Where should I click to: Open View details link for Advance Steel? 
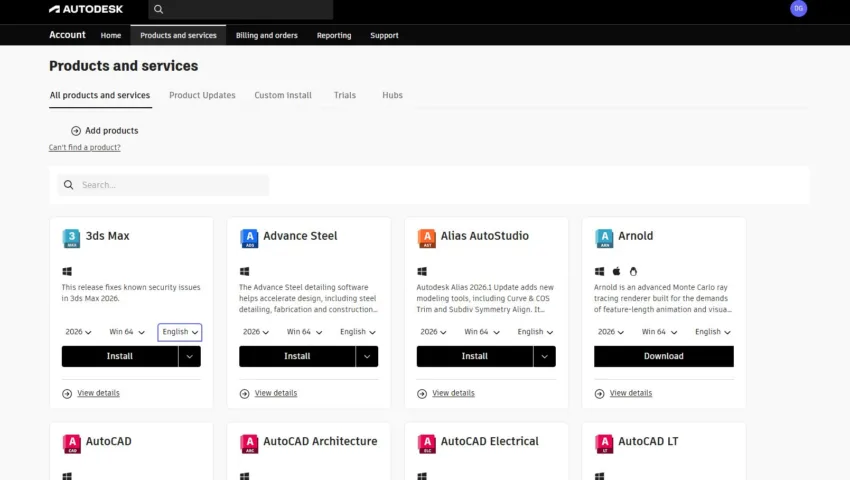[276, 393]
